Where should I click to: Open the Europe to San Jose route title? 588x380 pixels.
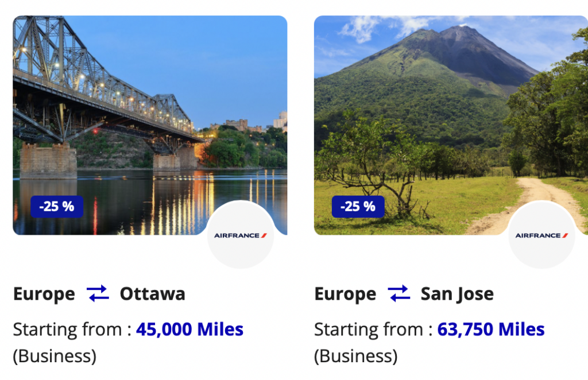pos(404,294)
